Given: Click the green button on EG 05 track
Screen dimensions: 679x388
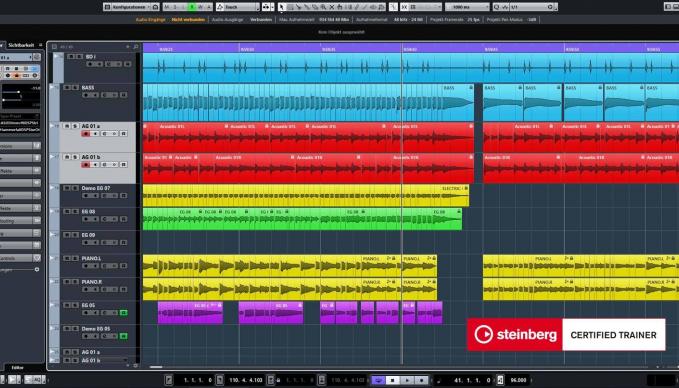Looking at the screenshot, I should coord(123,313).
